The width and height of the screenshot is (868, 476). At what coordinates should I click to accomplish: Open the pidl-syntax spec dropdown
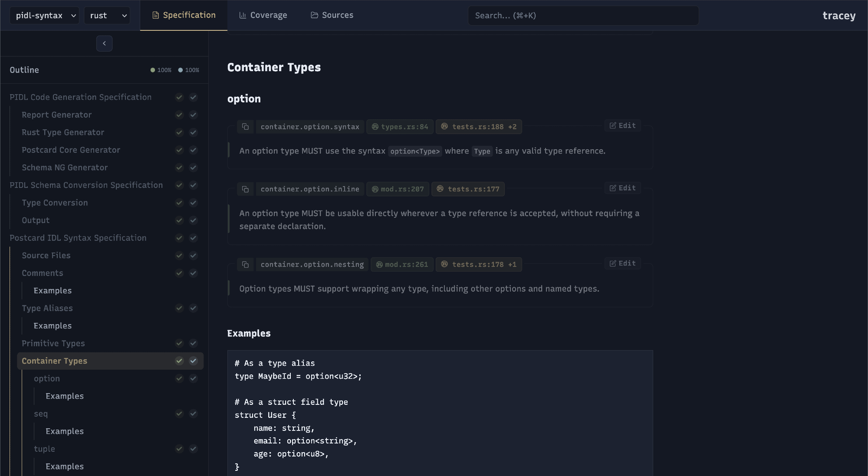45,16
